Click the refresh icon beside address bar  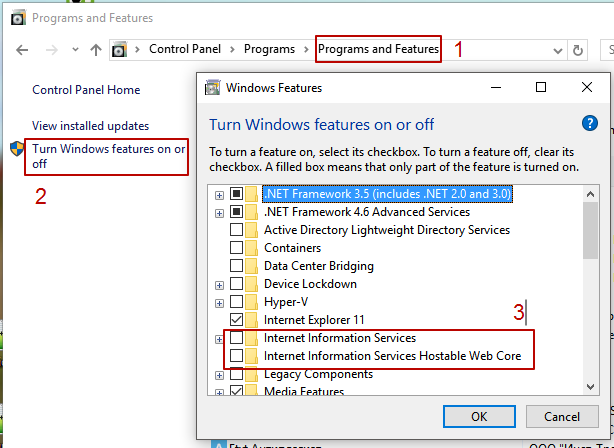coord(577,49)
